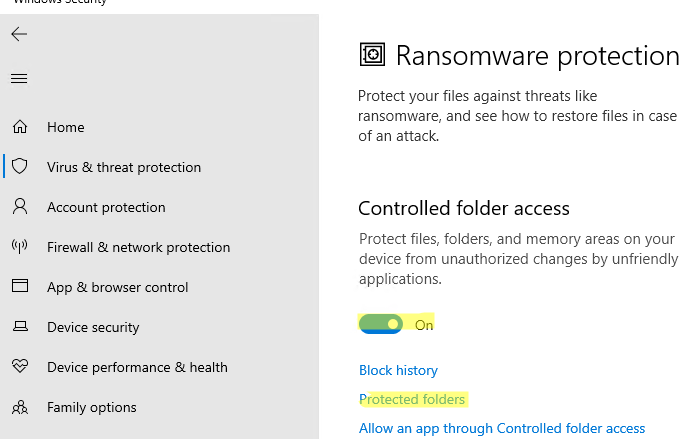Click the Device performance & health heart icon

[x=20, y=367]
